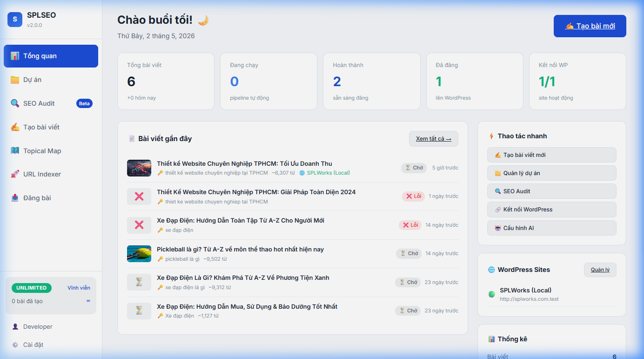This screenshot has width=644, height=359.
Task: Go to Tạo bài viết in sidebar
Action: [51, 127]
